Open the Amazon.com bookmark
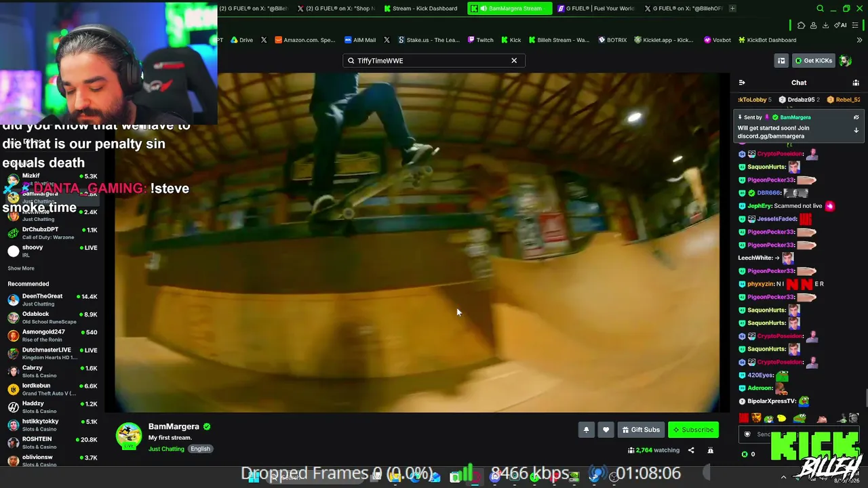Viewport: 868px width, 488px height. pyautogui.click(x=304, y=40)
